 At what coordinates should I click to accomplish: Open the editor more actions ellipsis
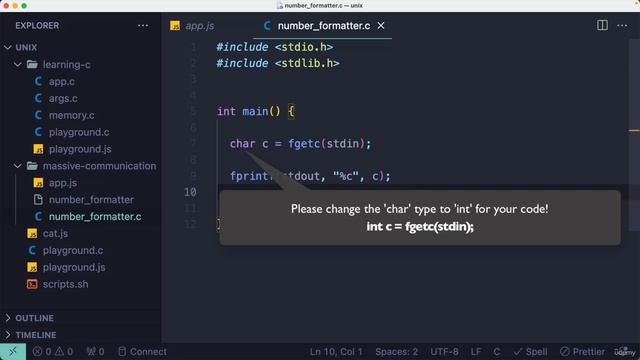(x=622, y=25)
